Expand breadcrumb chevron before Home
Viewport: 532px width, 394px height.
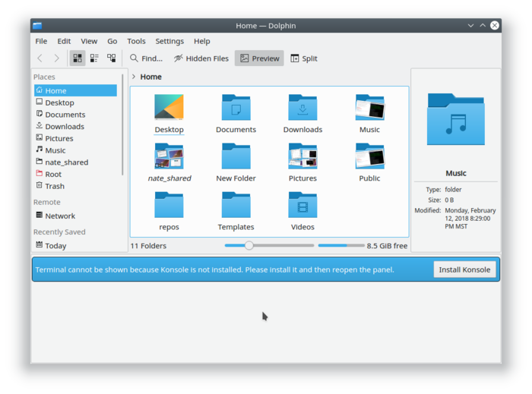[134, 77]
